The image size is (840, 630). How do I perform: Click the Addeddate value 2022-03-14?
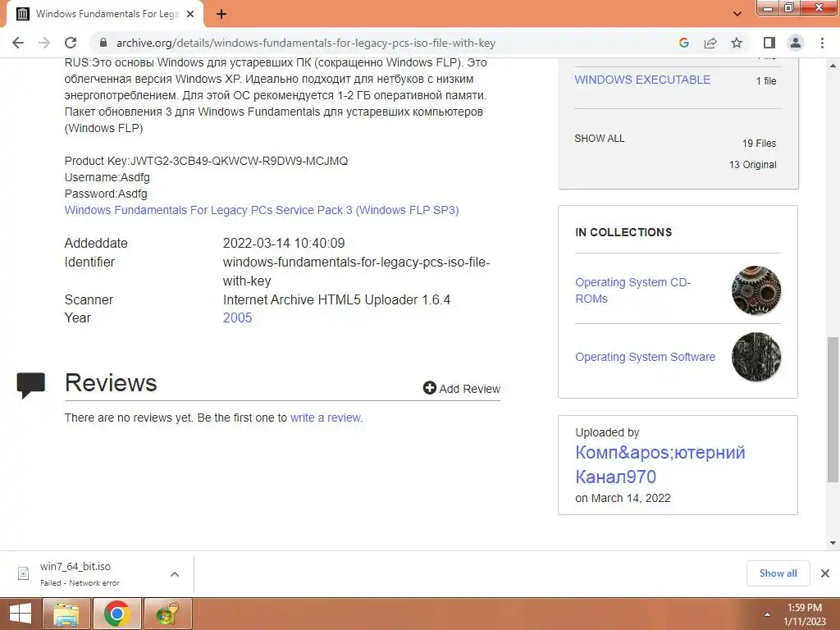(283, 243)
